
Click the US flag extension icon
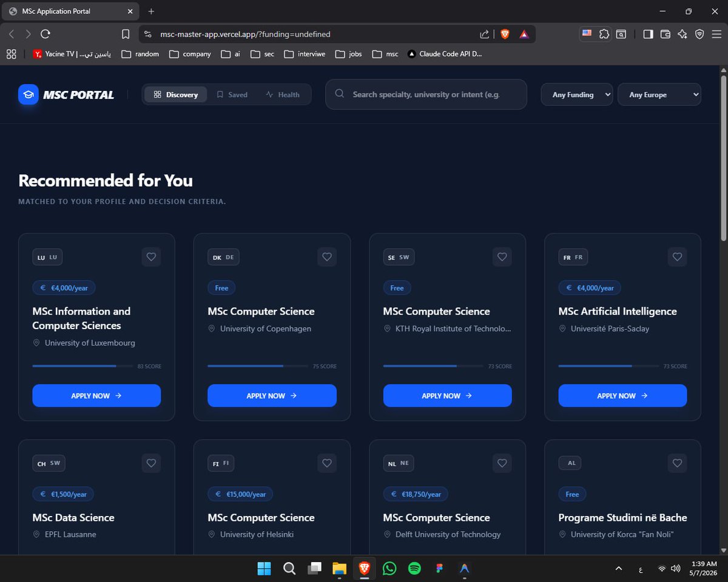click(587, 33)
